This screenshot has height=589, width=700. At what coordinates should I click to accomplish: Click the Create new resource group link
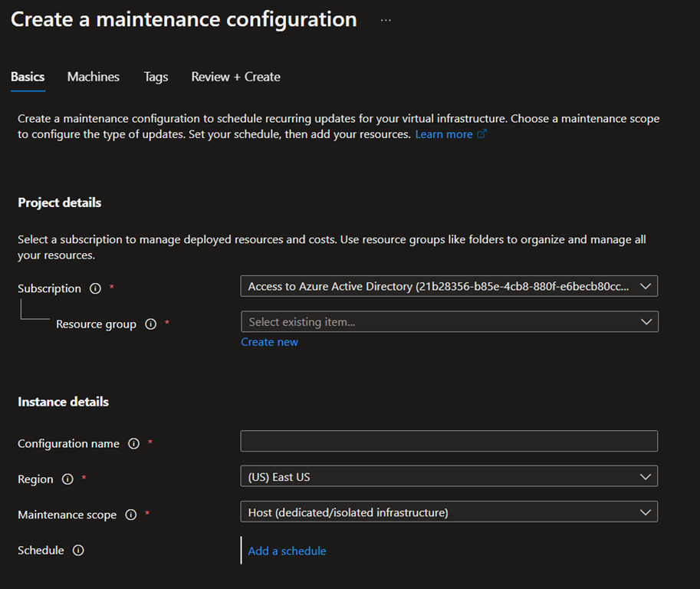[x=269, y=342]
